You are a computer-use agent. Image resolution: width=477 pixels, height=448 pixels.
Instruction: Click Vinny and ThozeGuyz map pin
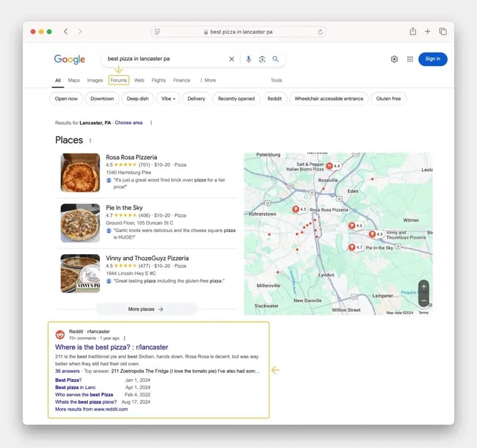point(372,234)
